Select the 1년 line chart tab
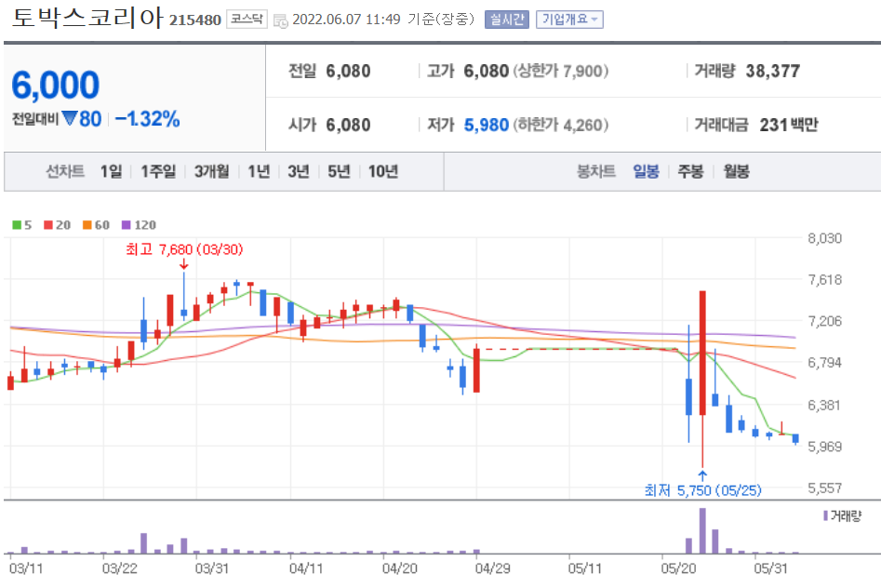This screenshot has height=588, width=881. point(259,171)
